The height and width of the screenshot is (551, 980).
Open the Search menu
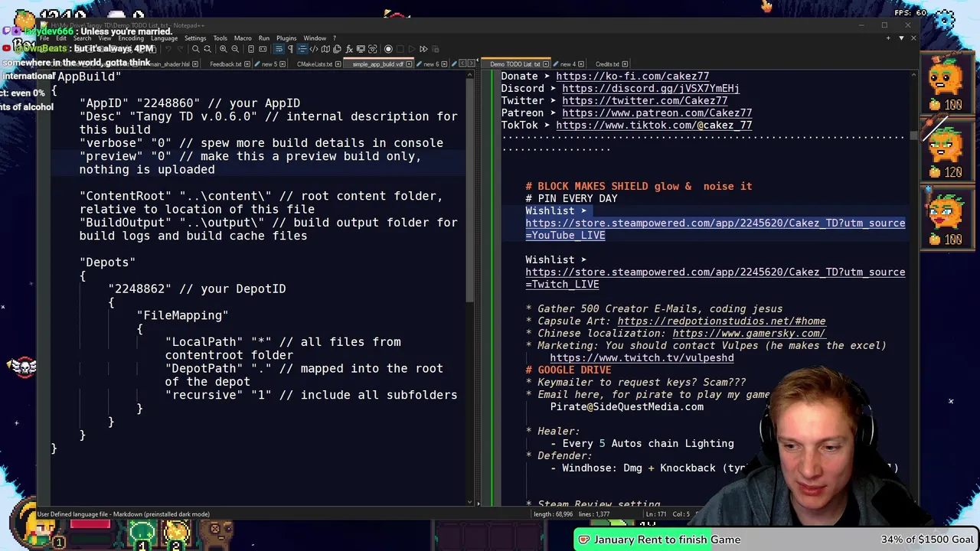82,38
